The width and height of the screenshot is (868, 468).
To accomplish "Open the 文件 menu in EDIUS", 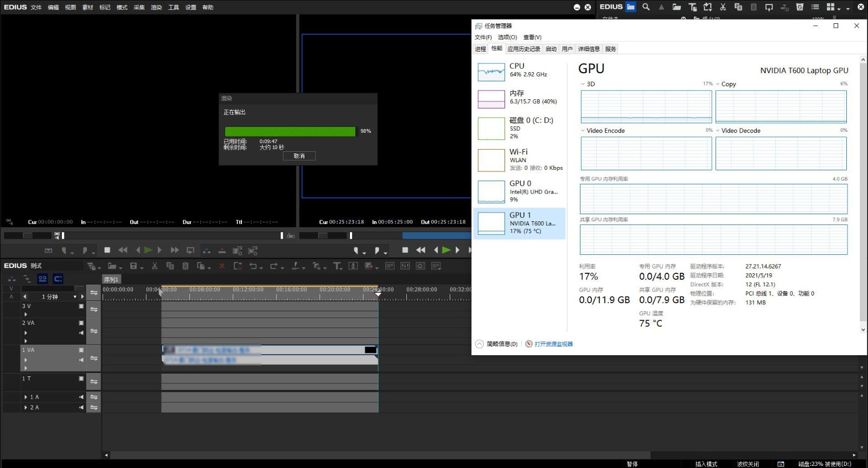I will 36,7.
